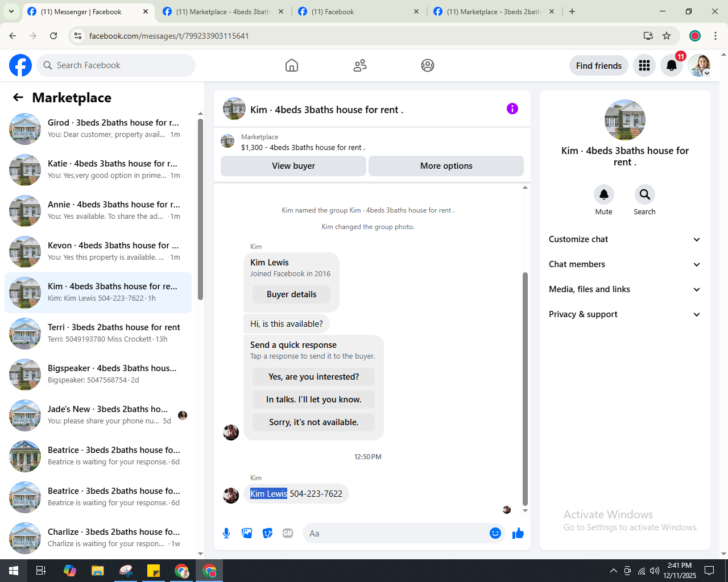The height and width of the screenshot is (582, 728).
Task: Open Annie 4beds 3baths conversation
Action: pos(98,210)
